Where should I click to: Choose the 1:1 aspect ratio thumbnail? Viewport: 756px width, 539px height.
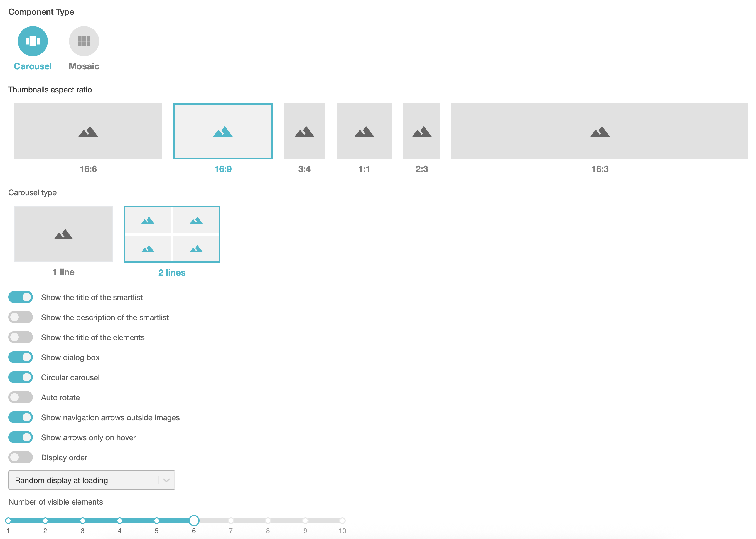click(x=364, y=131)
